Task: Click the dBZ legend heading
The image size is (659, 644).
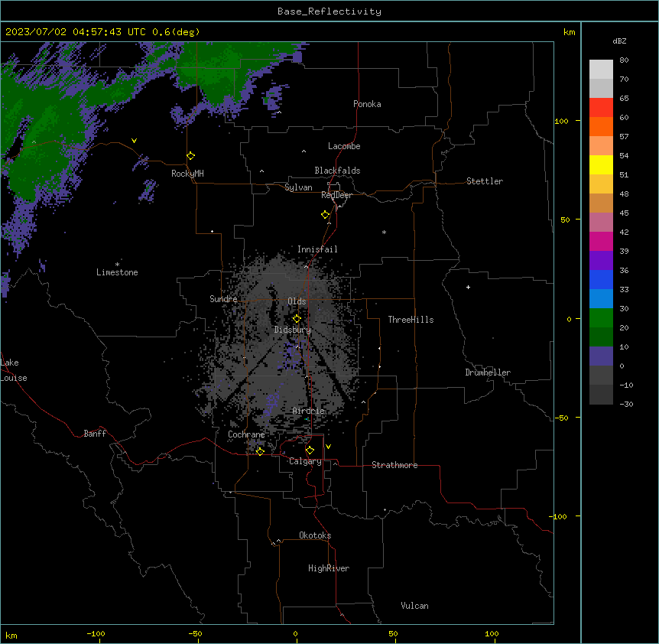Action: pos(619,41)
